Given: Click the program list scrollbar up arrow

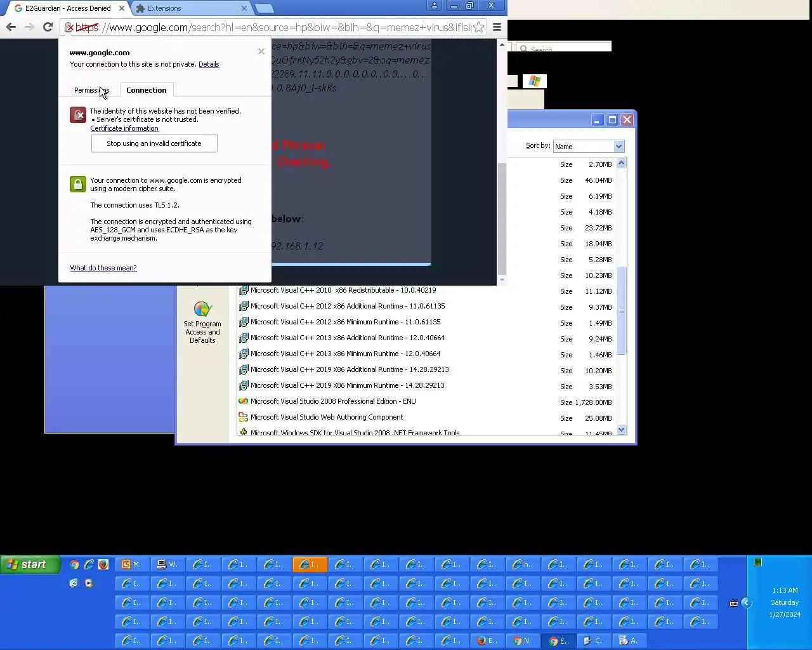Looking at the screenshot, I should [622, 163].
